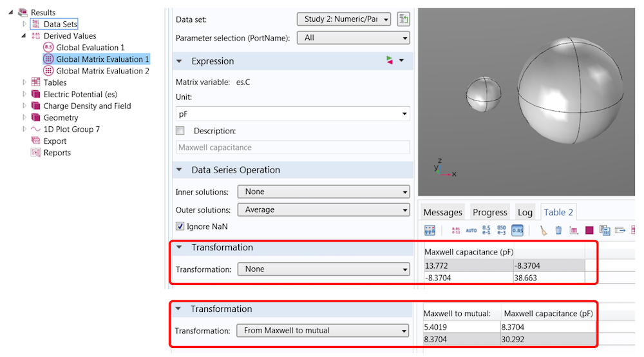Click the 38.663 cell in table
This screenshot has height=357, width=644.
[549, 278]
